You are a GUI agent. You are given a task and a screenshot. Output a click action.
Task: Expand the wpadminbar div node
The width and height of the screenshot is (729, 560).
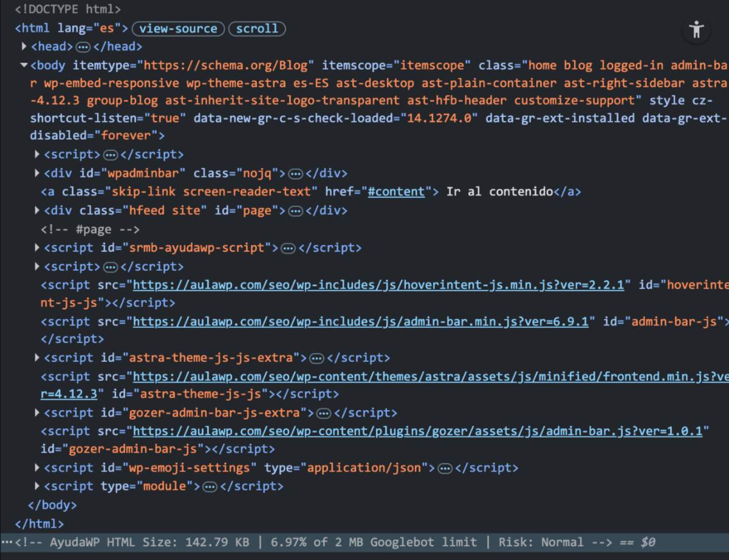(38, 173)
